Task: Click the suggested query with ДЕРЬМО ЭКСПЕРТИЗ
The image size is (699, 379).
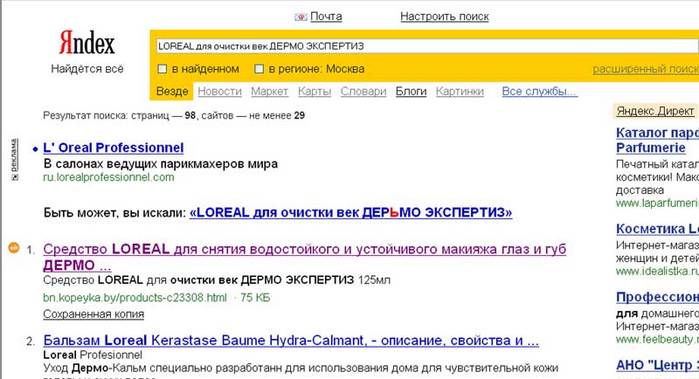Action: click(350, 213)
